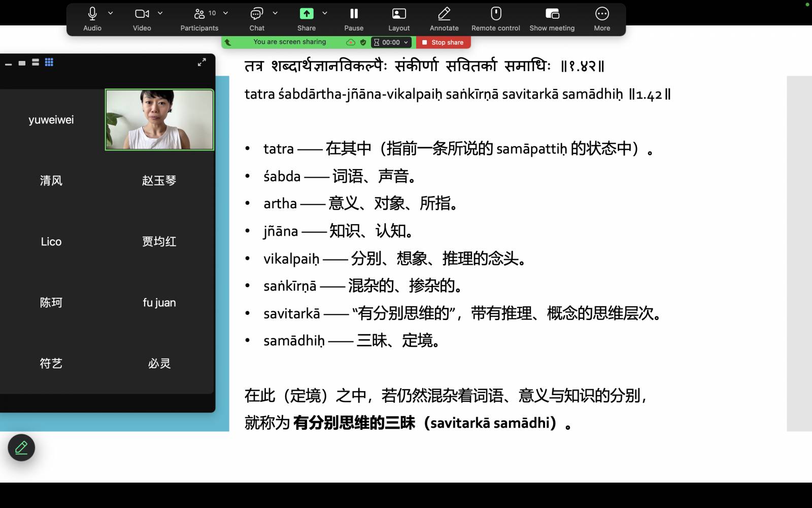Open the Participants panel

(199, 14)
